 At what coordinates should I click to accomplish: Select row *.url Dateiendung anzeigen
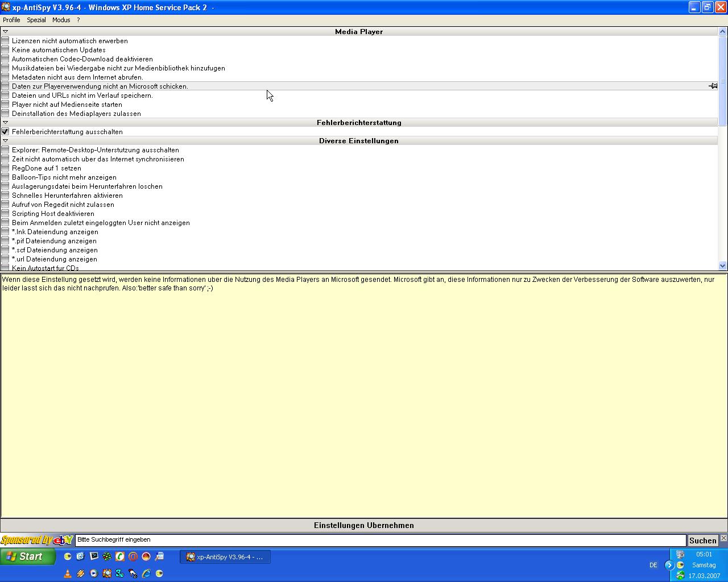click(x=359, y=259)
